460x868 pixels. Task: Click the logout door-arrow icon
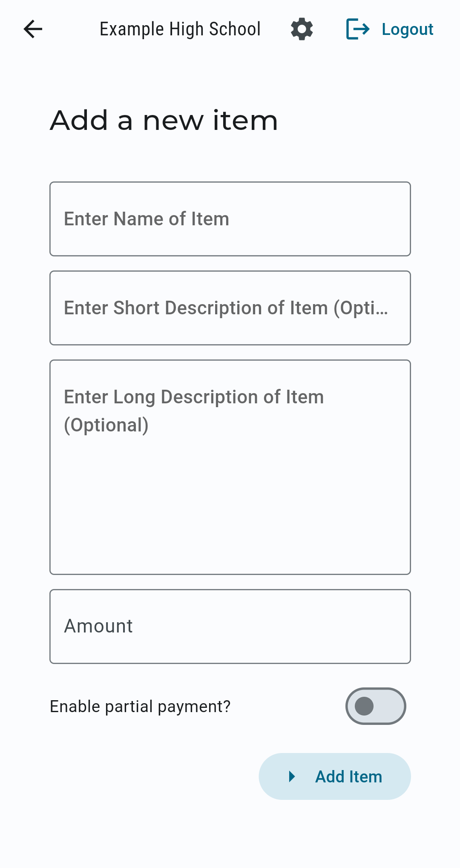coord(358,29)
